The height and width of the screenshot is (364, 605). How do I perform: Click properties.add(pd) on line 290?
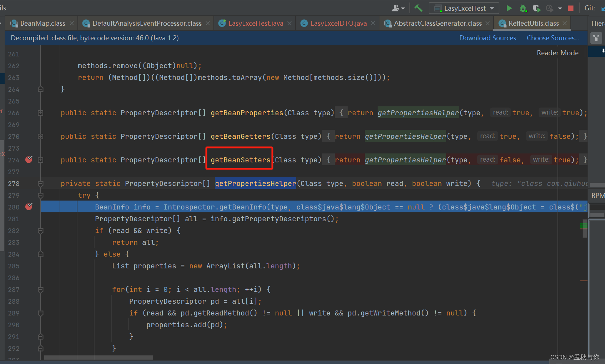tap(185, 325)
